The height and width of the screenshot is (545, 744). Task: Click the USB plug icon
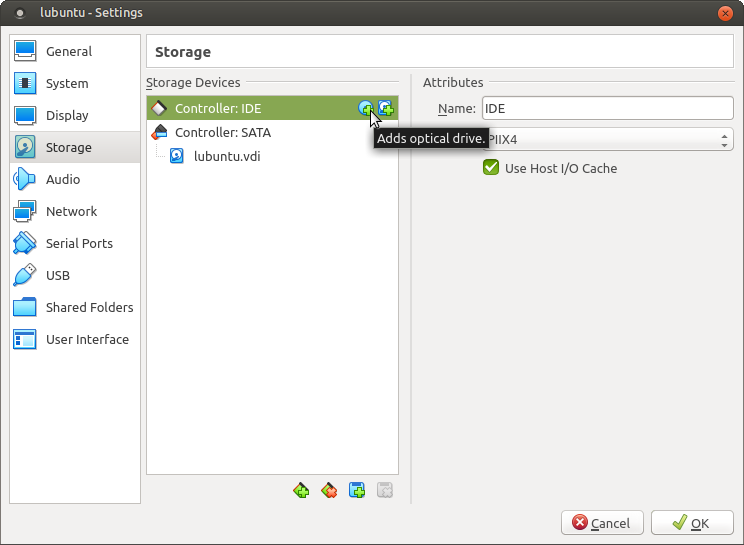(25, 276)
